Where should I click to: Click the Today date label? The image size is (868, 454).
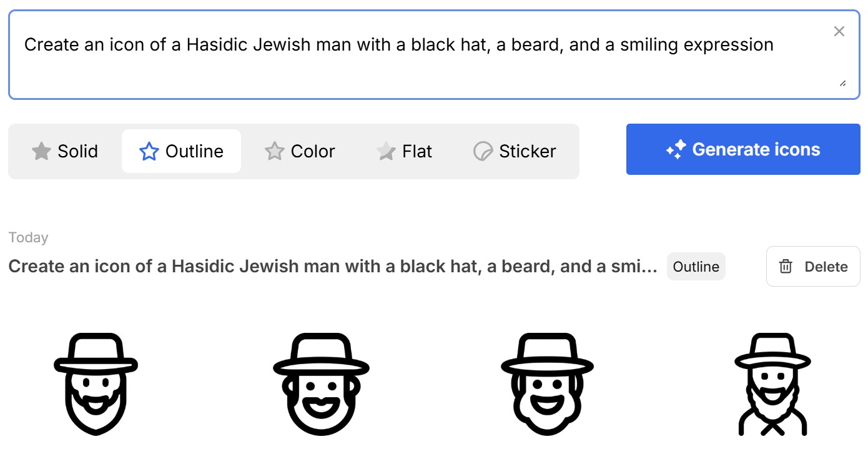click(x=28, y=237)
